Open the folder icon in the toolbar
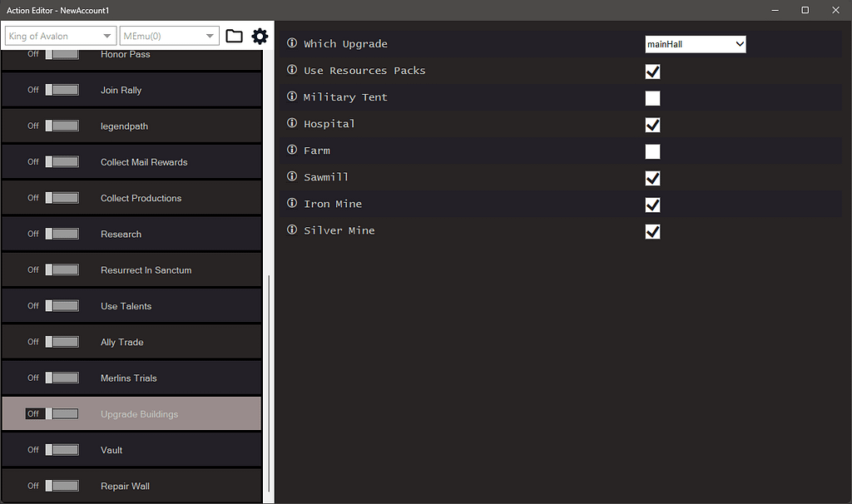 pyautogui.click(x=234, y=36)
